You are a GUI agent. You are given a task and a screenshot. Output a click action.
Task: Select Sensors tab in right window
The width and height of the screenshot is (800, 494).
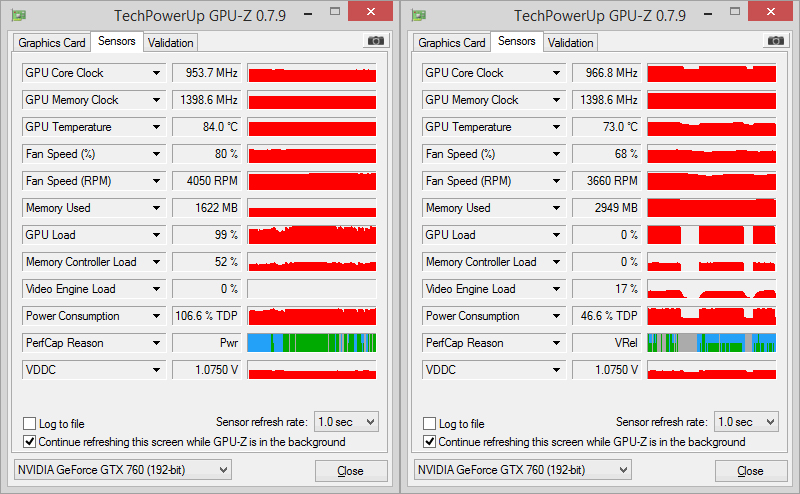(x=517, y=41)
